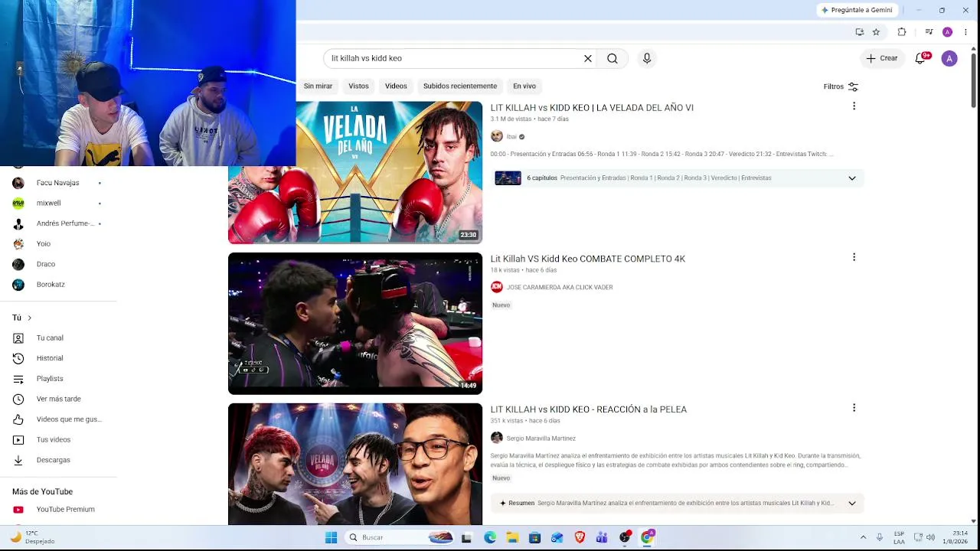This screenshot has height=551, width=980.
Task: Open the Chrome three-dot menu
Action: (x=965, y=32)
